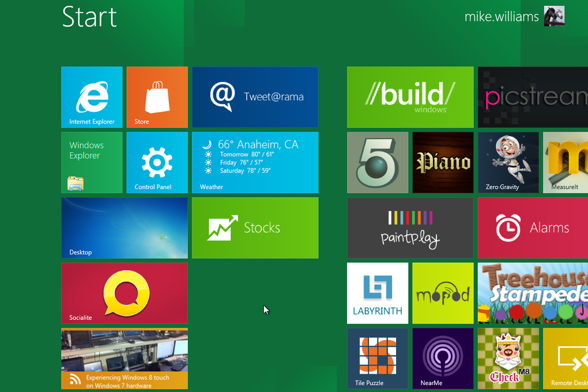Launch the Store app tile
The height and width of the screenshot is (392, 588).
point(157,97)
